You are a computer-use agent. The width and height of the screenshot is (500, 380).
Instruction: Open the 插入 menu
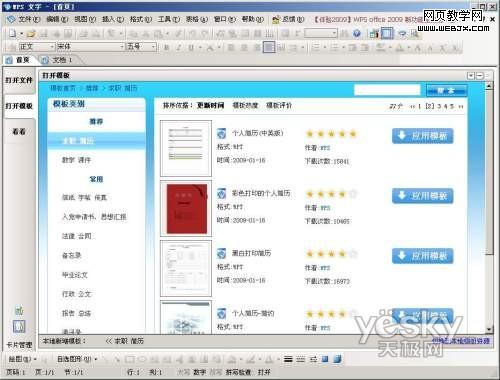(x=113, y=20)
